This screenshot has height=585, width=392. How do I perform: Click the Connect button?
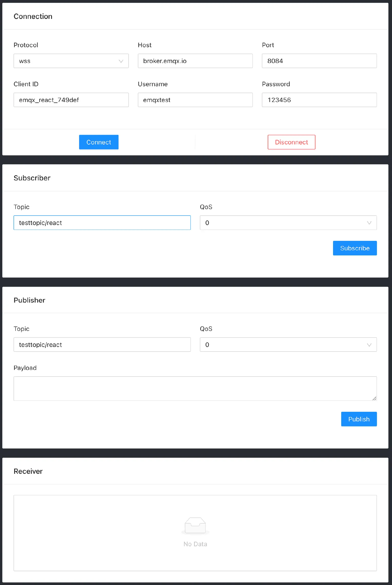[x=99, y=142]
